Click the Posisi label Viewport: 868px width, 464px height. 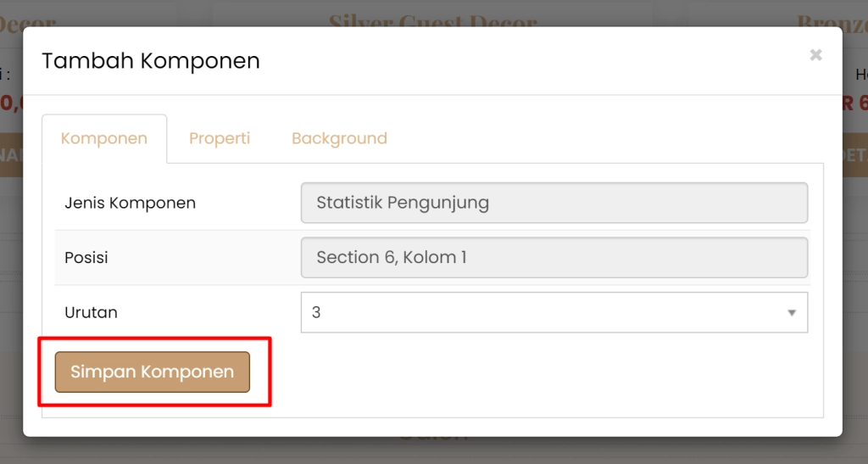(x=86, y=257)
